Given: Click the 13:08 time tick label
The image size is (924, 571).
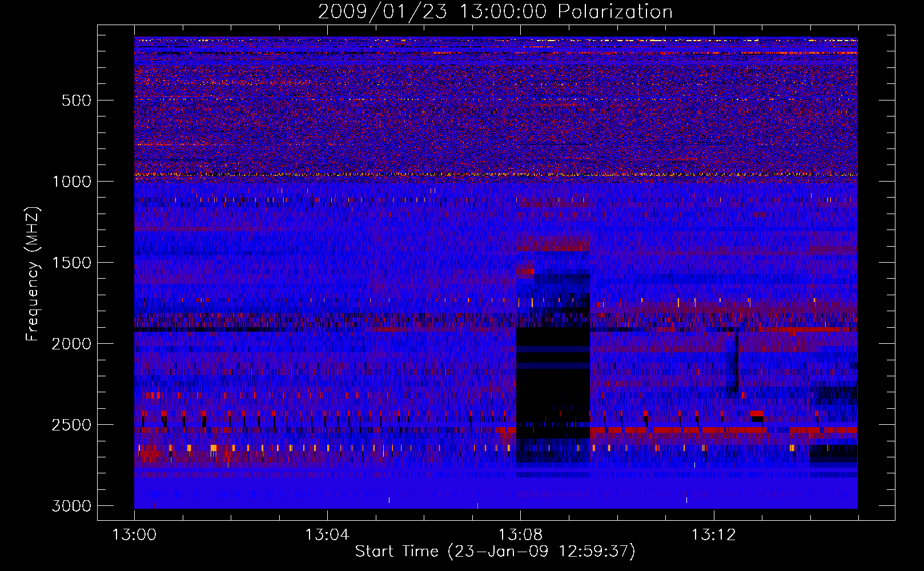Looking at the screenshot, I should 520,535.
